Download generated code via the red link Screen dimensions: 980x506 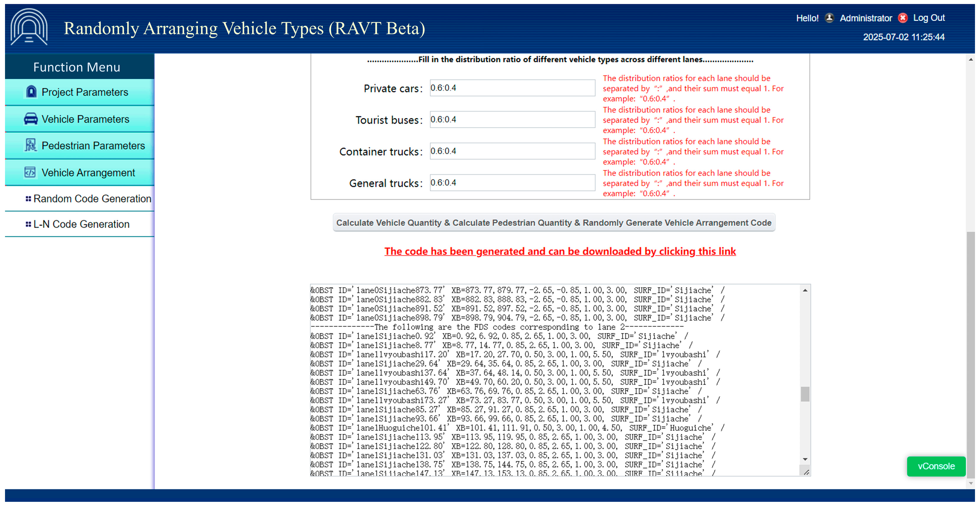coord(560,251)
